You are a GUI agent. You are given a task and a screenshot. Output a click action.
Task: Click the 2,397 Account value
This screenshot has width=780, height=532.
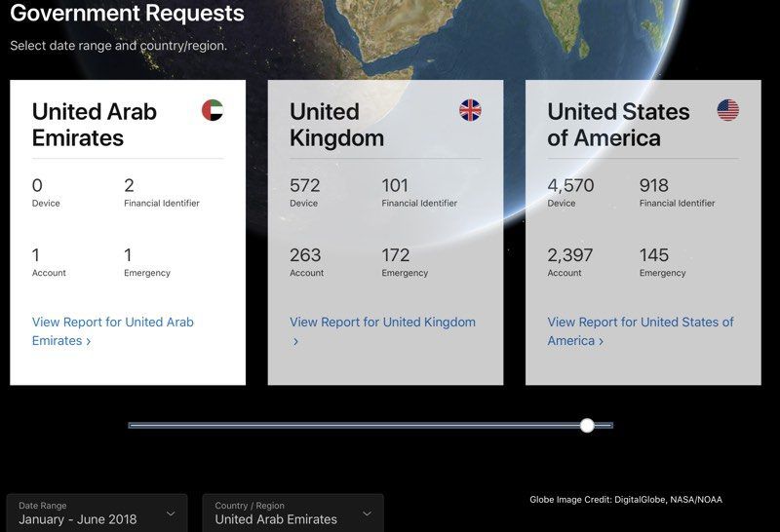(x=570, y=255)
